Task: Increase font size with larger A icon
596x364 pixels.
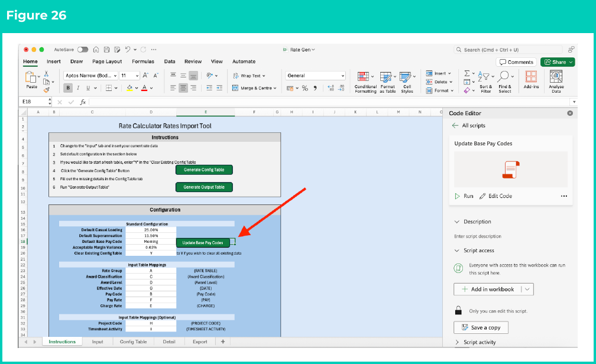Action: tap(145, 76)
